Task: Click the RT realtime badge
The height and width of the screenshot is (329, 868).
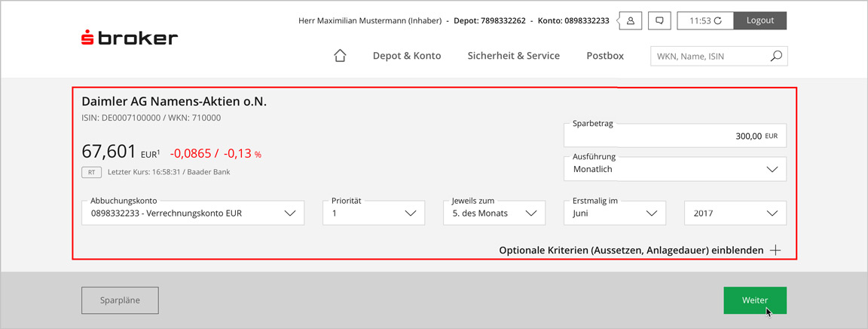Action: [92, 172]
